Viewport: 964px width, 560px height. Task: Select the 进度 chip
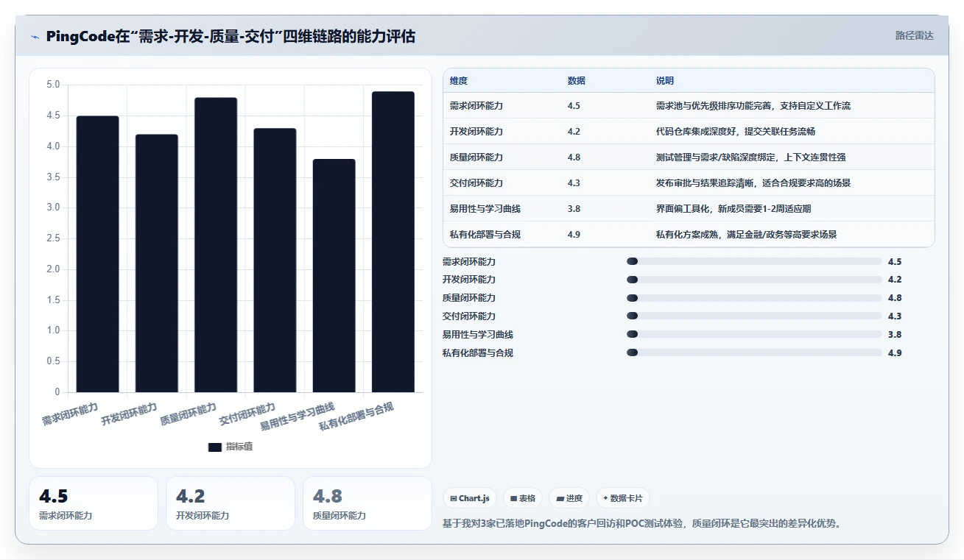click(569, 498)
